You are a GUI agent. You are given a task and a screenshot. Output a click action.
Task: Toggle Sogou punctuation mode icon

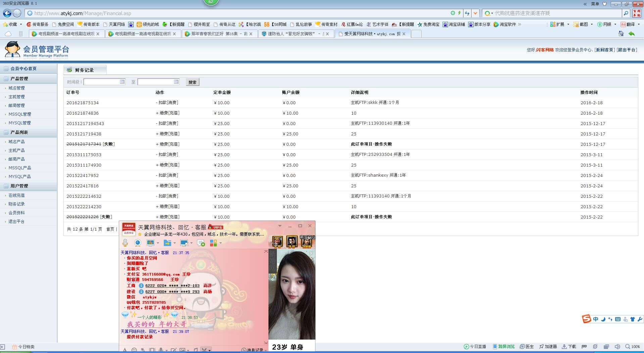610,319
